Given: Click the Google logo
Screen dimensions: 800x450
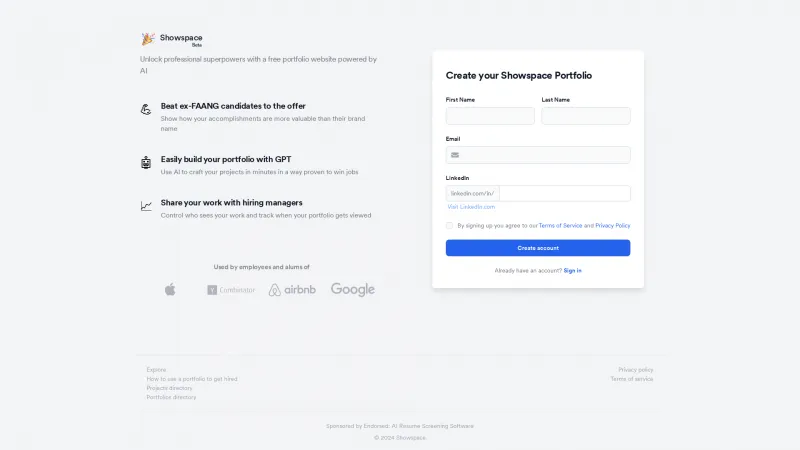Looking at the screenshot, I should coord(353,289).
